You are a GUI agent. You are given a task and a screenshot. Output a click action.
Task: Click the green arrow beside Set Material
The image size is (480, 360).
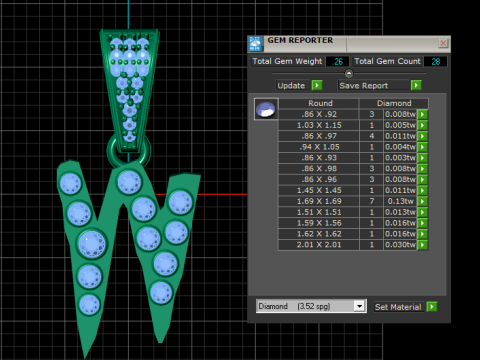(432, 307)
